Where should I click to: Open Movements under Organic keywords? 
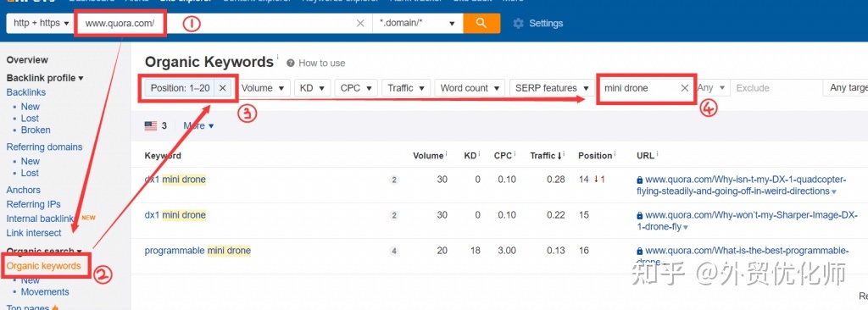click(45, 291)
